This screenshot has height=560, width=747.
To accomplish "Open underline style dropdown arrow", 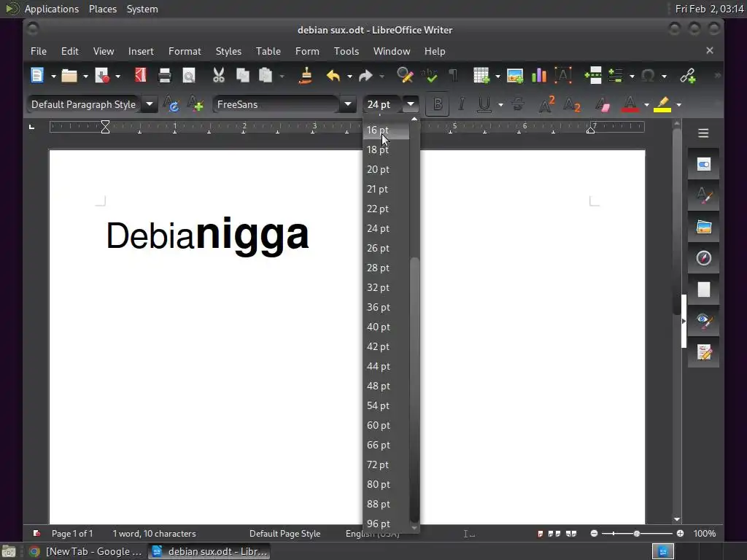I will 500,105.
